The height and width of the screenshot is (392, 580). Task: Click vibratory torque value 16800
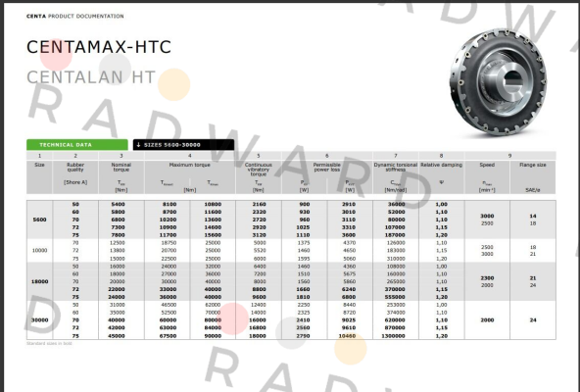(x=258, y=328)
